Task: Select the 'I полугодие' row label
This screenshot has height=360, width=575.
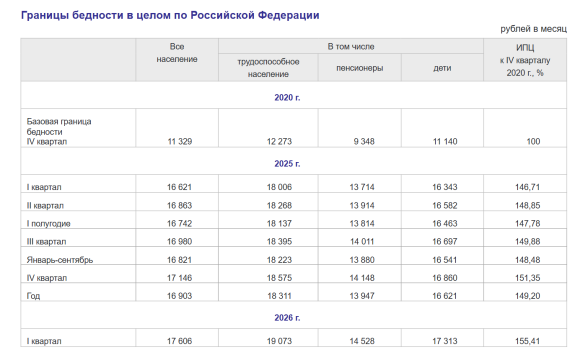Action: click(48, 224)
